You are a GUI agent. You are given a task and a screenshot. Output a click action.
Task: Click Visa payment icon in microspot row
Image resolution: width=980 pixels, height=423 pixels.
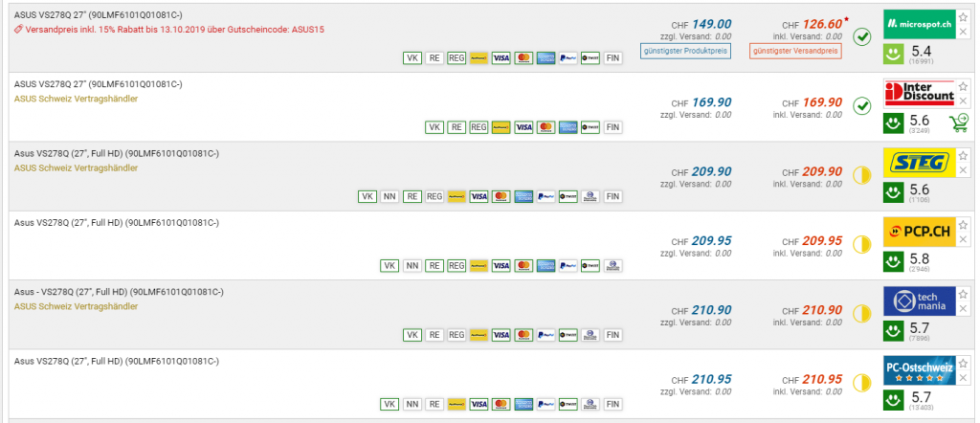coord(500,58)
